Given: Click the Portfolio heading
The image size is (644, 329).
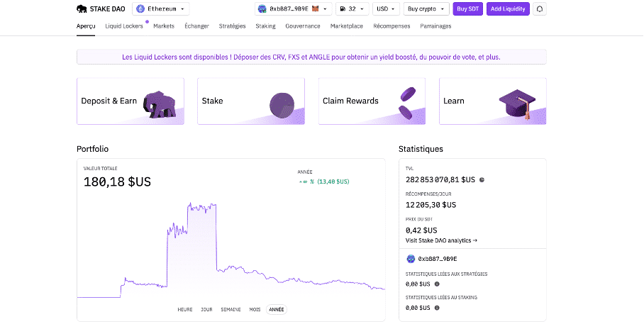Looking at the screenshot, I should click(x=93, y=149).
